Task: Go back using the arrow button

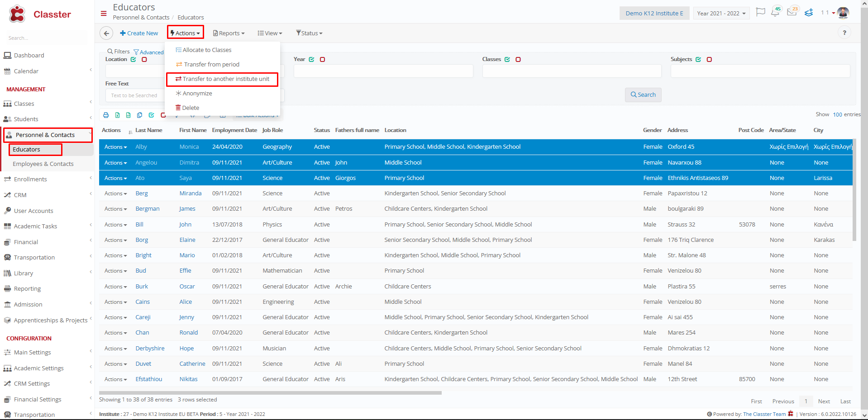Action: (x=106, y=33)
